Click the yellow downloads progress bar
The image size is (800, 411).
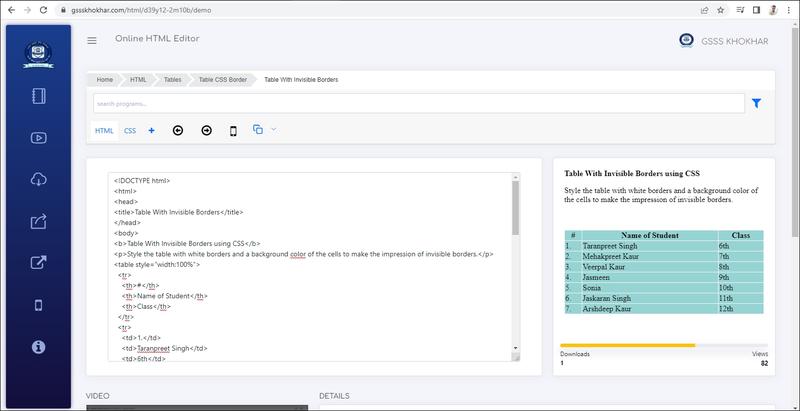pos(628,345)
